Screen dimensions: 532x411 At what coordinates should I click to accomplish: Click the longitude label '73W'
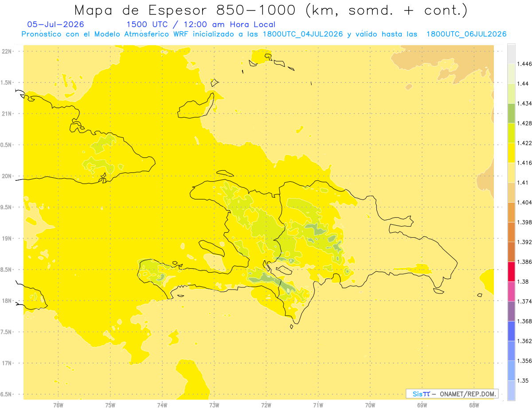tap(214, 405)
